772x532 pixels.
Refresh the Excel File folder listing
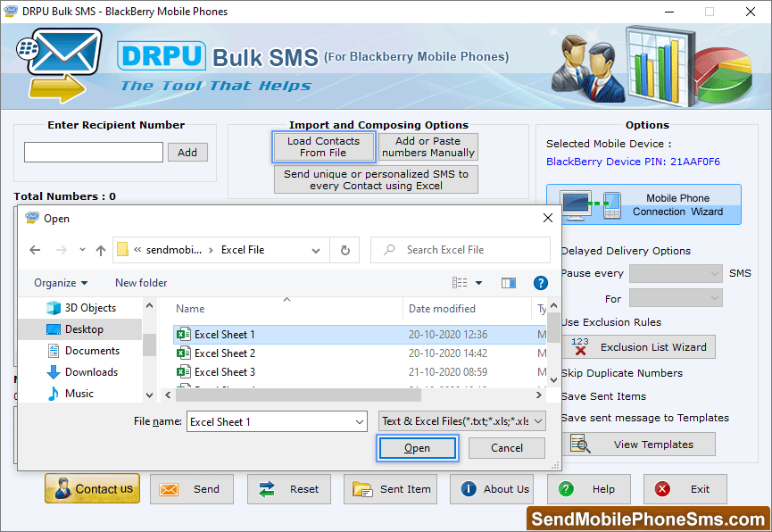(x=345, y=250)
